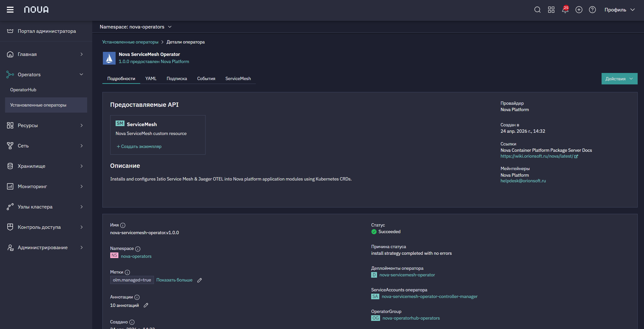The width and height of the screenshot is (644, 329).
Task: Open nova-servicemesh-operator deployment link
Action: coord(407,275)
